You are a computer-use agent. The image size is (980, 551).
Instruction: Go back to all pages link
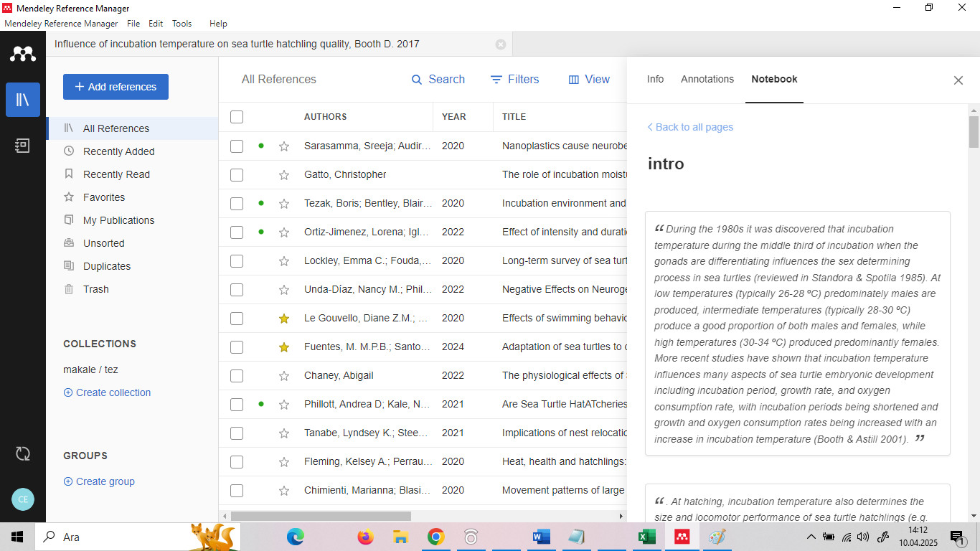[x=690, y=127]
